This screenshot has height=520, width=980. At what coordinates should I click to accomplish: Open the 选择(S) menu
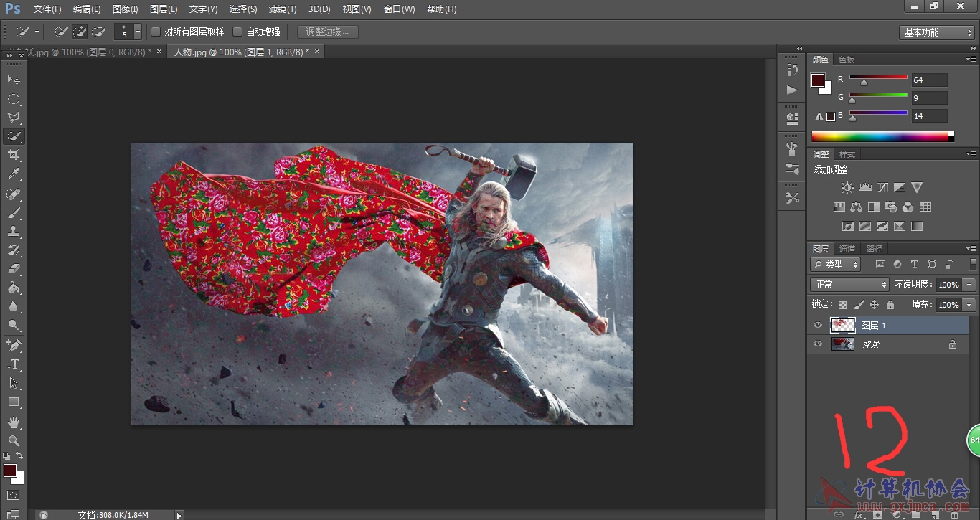pos(243,9)
